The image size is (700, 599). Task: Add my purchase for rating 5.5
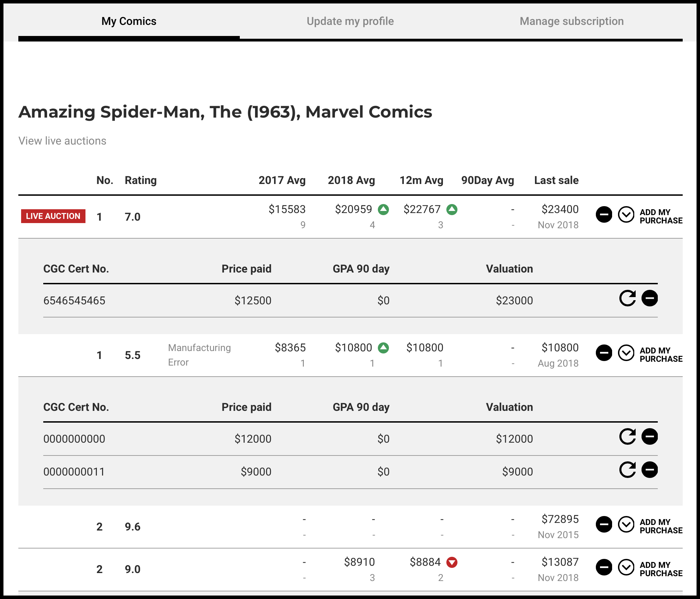(661, 354)
